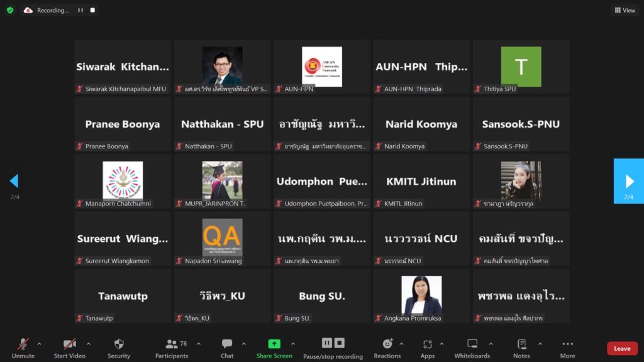Expand the arrow next to Share Screen
Viewport: 644px width, 362px height.
tap(293, 344)
